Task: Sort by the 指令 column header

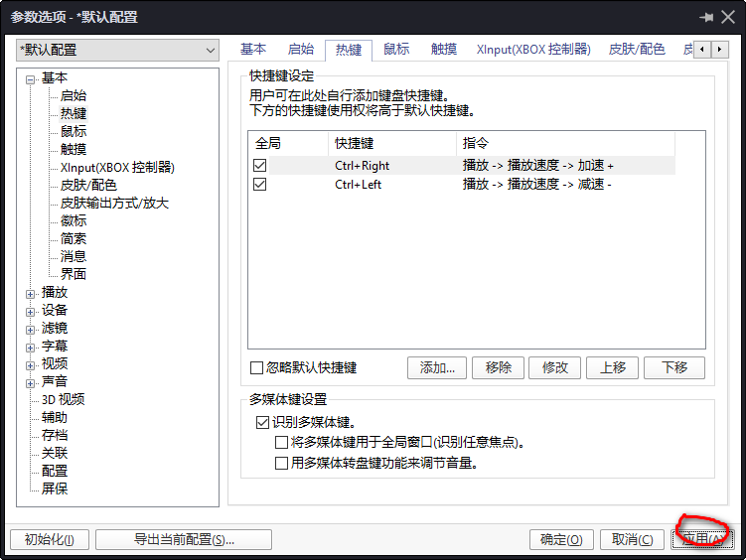Action: point(565,143)
